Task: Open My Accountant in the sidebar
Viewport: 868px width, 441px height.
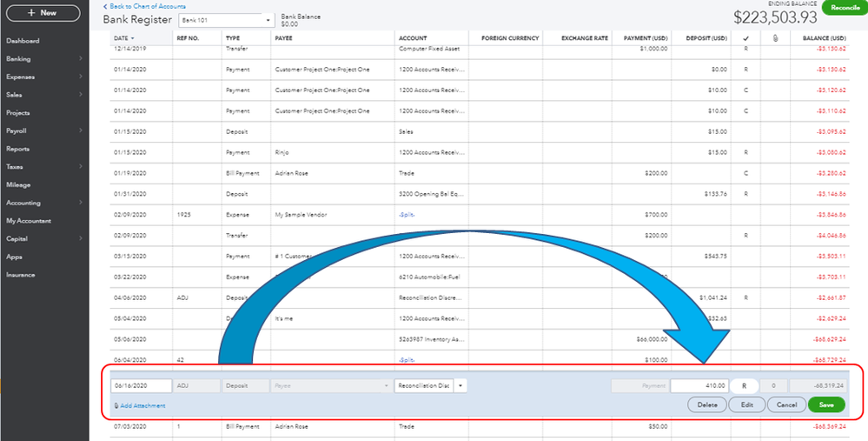Action: coord(28,221)
